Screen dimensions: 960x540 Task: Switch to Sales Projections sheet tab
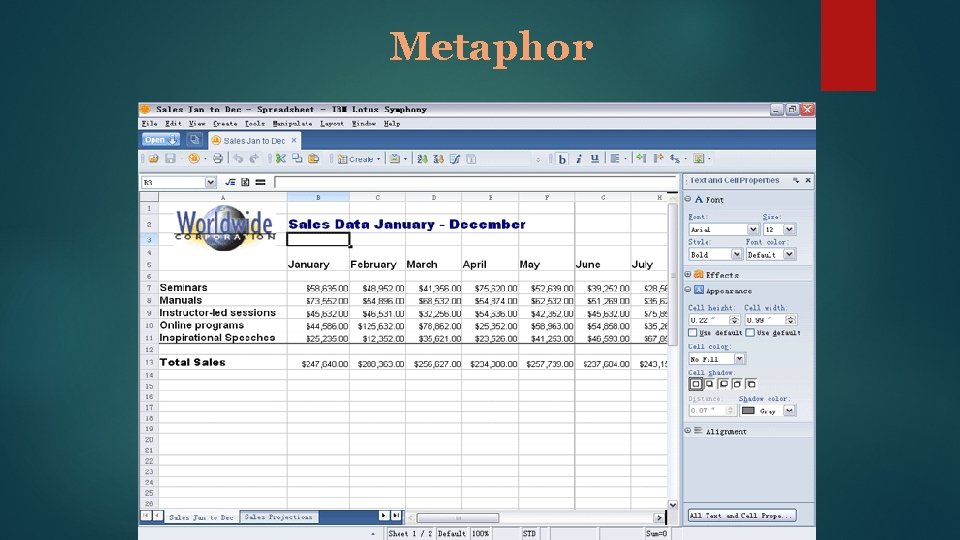click(x=279, y=517)
